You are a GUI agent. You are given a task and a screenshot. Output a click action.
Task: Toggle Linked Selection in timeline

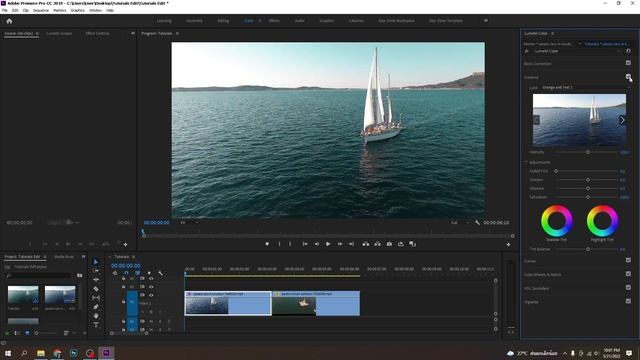(138, 273)
